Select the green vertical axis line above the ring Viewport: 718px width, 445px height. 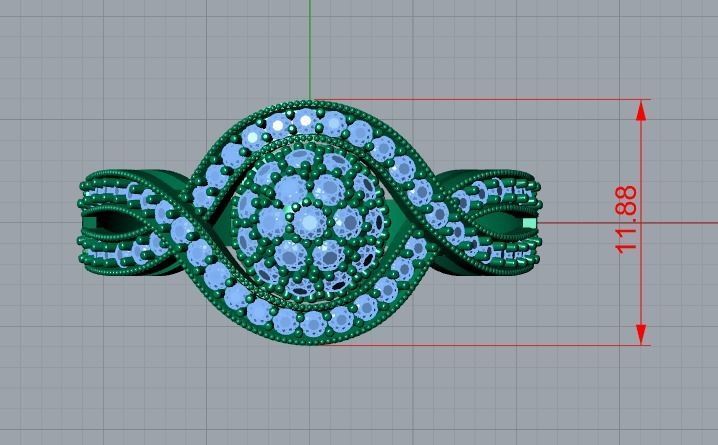pyautogui.click(x=310, y=49)
